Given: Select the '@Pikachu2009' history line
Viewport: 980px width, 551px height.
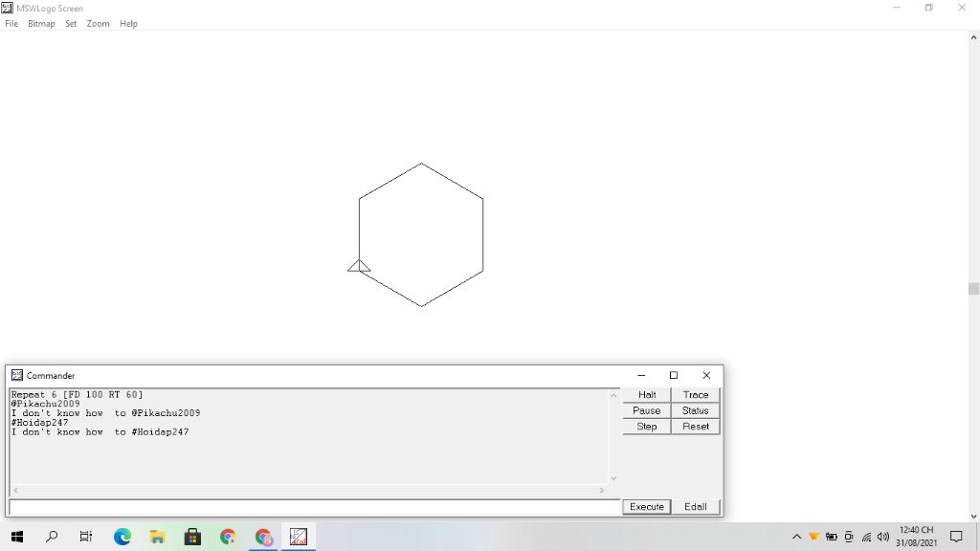Looking at the screenshot, I should 46,404.
